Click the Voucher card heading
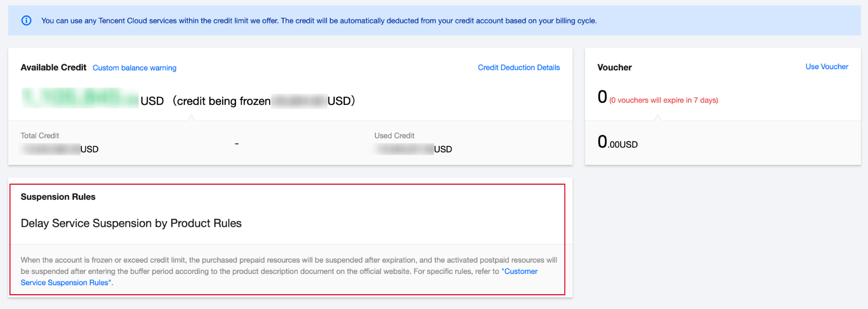 (x=614, y=67)
